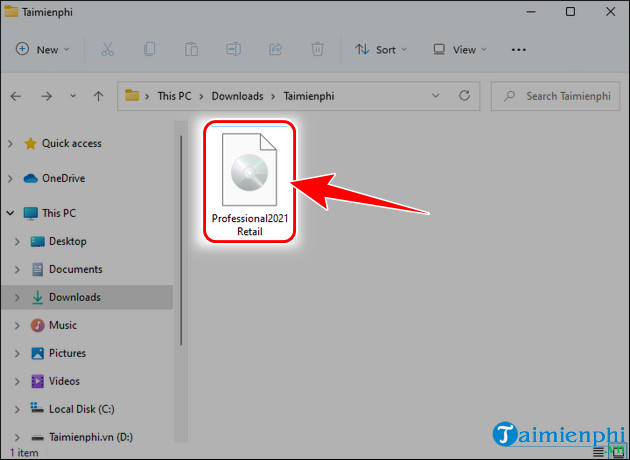Screen dimensions: 630x460
Task: Click the Local Disk (C:) drive icon
Action: tap(37, 408)
